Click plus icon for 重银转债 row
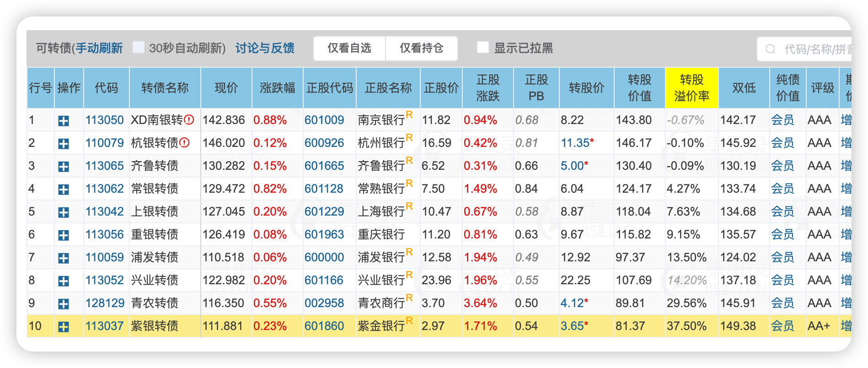The image size is (868, 368). click(x=64, y=235)
